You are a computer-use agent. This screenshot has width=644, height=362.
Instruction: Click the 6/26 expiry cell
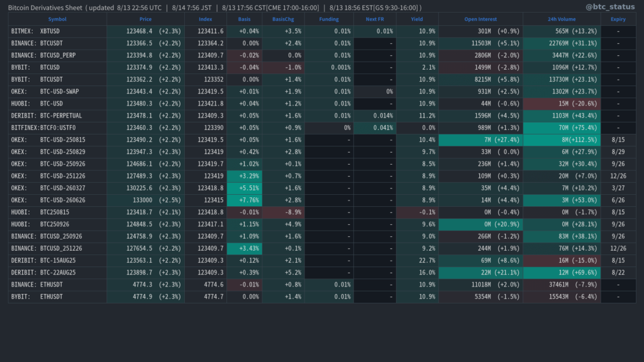coord(618,200)
